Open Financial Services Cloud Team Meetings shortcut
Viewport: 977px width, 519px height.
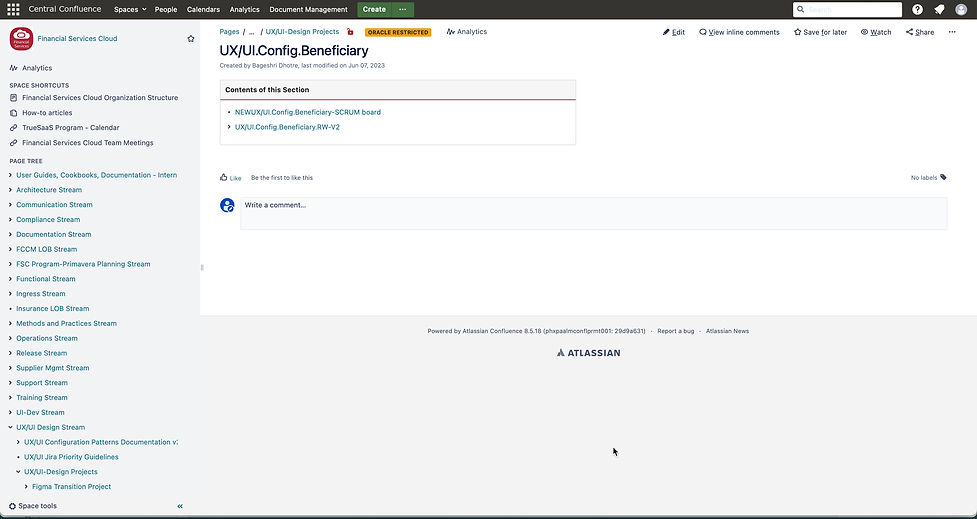87,143
